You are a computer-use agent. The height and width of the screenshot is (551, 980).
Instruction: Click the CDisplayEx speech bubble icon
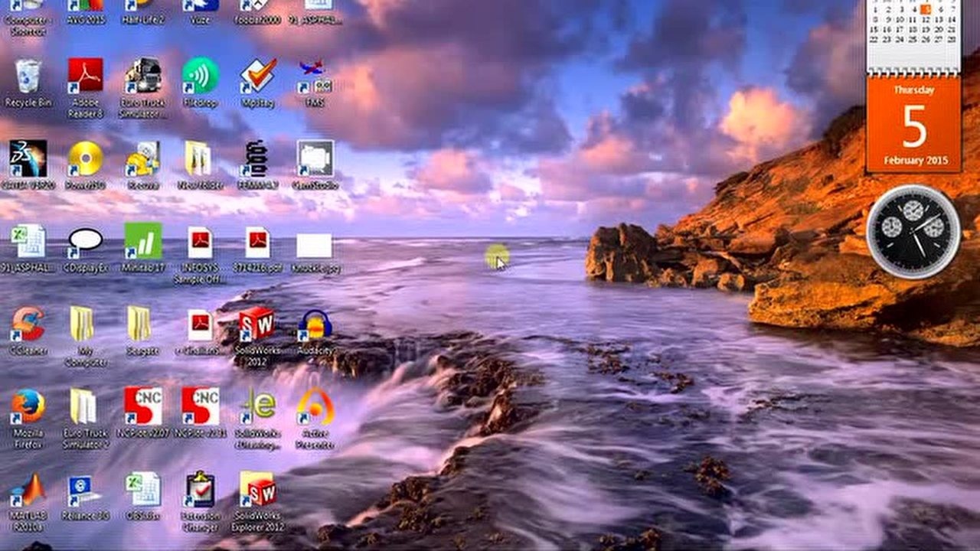(85, 242)
